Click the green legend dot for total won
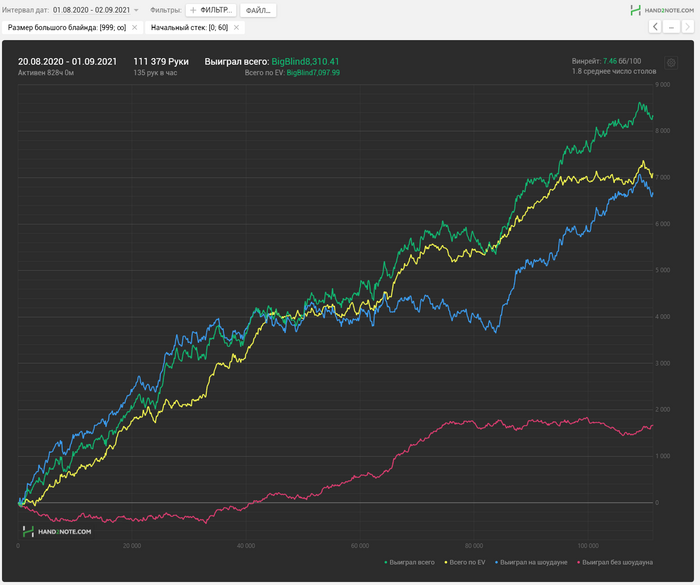The height and width of the screenshot is (585, 700). [x=386, y=563]
